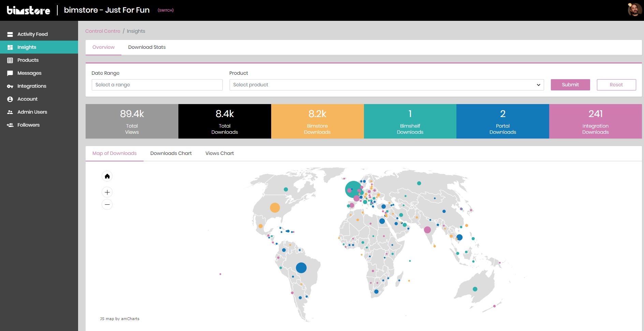The image size is (644, 331).
Task: Click the Admin Users people icon
Action: [x=10, y=112]
